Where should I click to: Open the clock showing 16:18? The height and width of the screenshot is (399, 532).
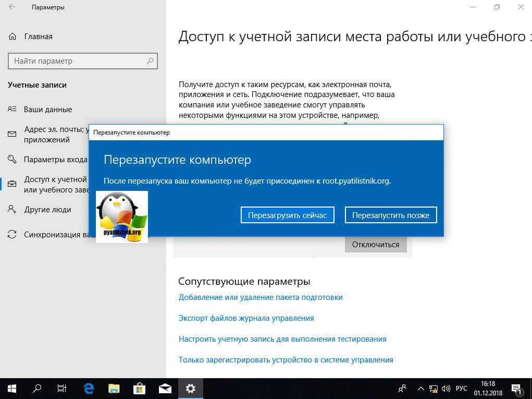(488, 389)
